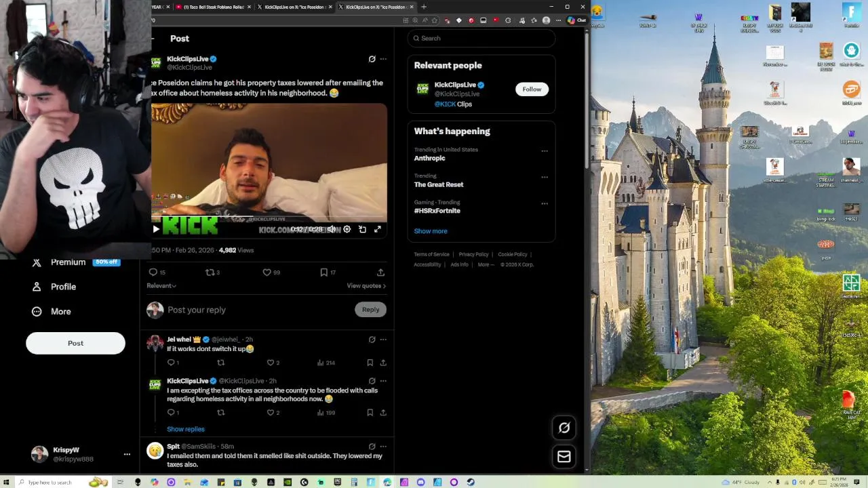Switch to the first KickClipsLive on X tab
Image resolution: width=868 pixels, height=488 pixels.
[x=295, y=7]
